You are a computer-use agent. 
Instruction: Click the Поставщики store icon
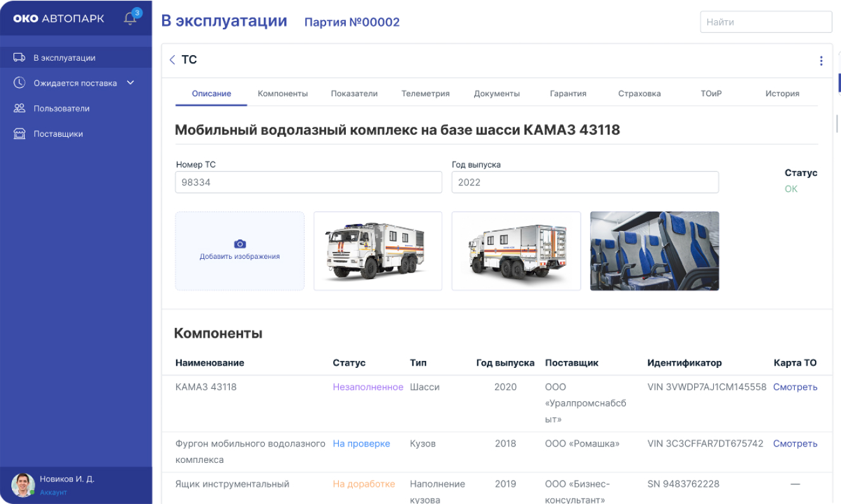pos(20,134)
